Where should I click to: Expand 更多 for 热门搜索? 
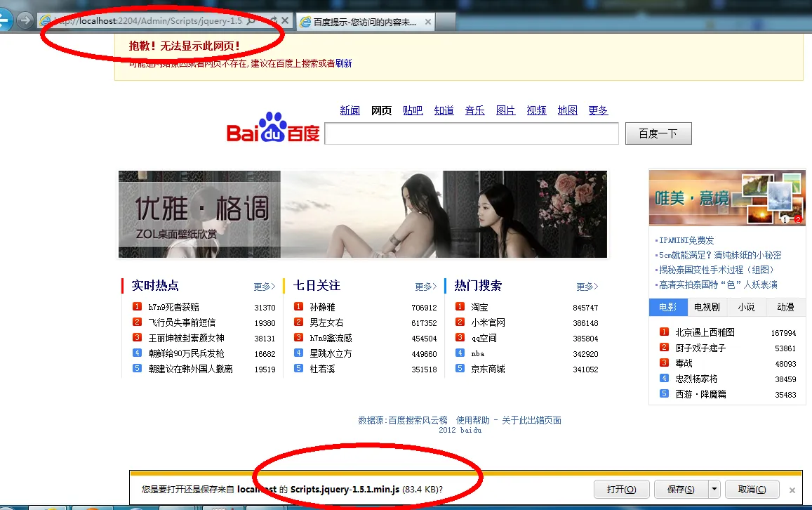(x=587, y=287)
